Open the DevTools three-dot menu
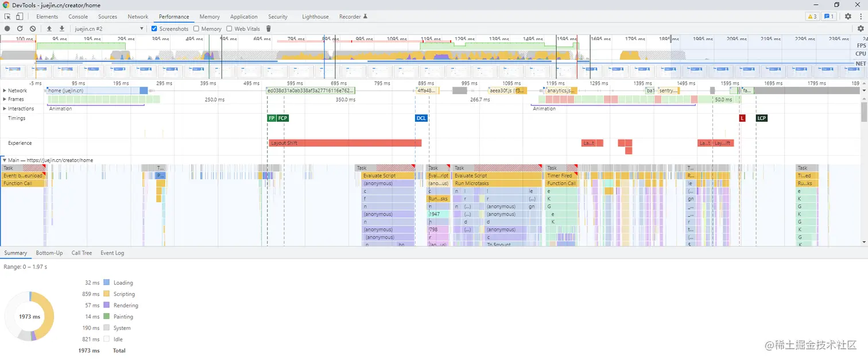The height and width of the screenshot is (362, 868). (860, 17)
